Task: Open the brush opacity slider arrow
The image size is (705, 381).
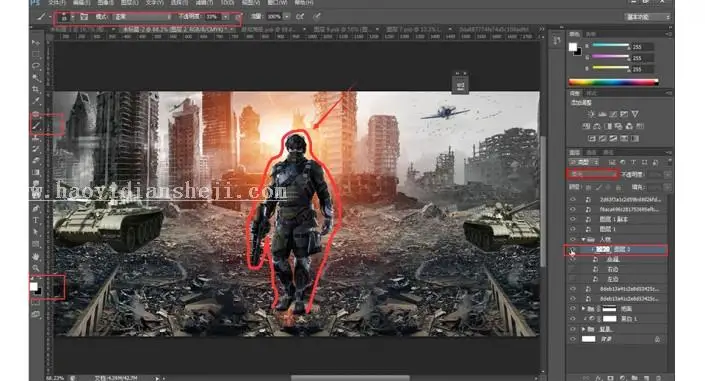Action: [225, 17]
